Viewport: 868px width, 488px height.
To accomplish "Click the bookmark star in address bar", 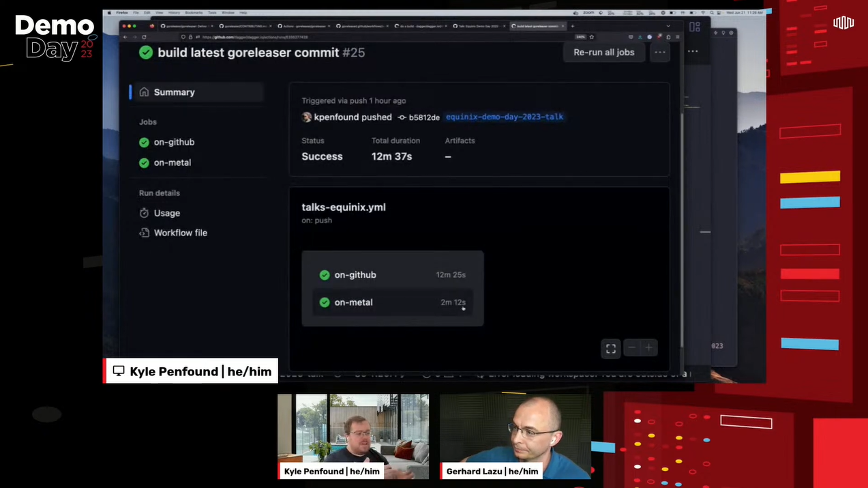I will pos(591,37).
